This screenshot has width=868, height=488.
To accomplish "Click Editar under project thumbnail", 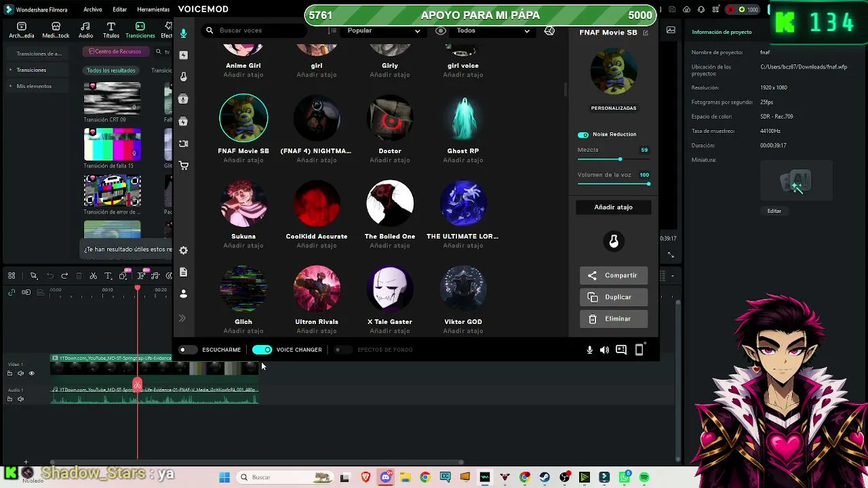I will click(x=774, y=211).
